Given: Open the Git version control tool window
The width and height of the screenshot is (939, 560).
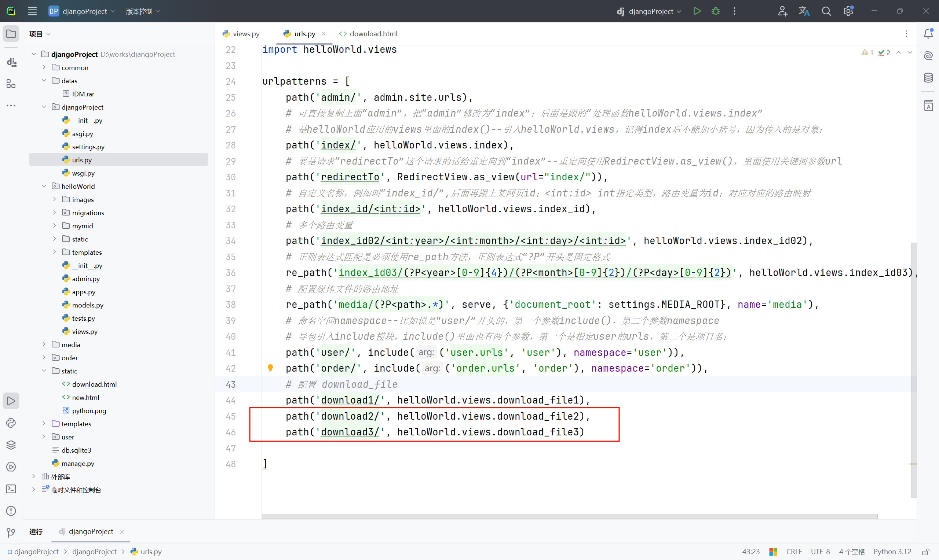Looking at the screenshot, I should click(x=11, y=533).
